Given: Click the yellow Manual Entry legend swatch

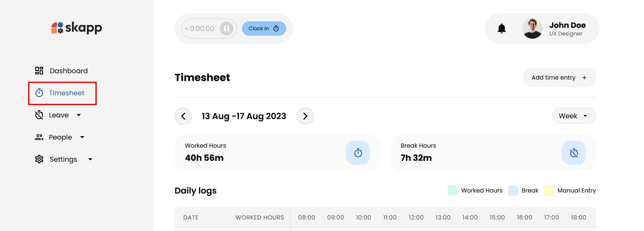Looking at the screenshot, I should [549, 191].
